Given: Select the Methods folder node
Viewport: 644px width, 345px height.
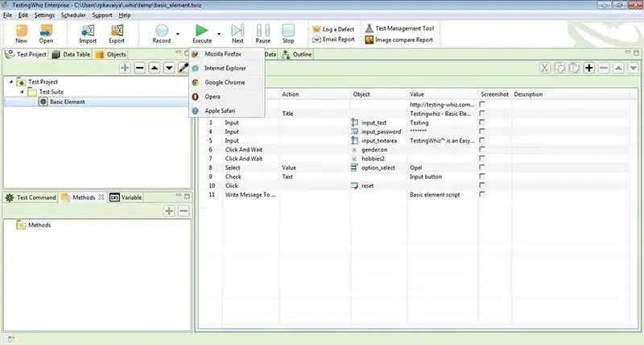Looking at the screenshot, I should click(34, 225).
